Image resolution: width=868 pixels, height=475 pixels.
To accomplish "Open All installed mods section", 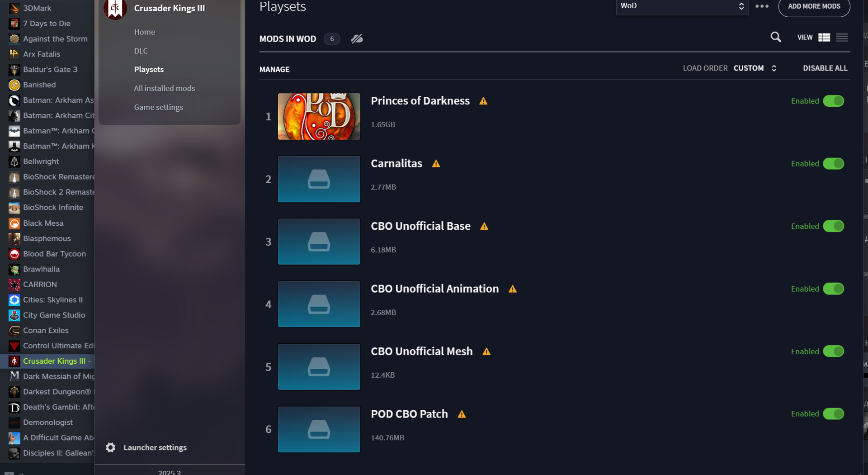I will click(165, 89).
